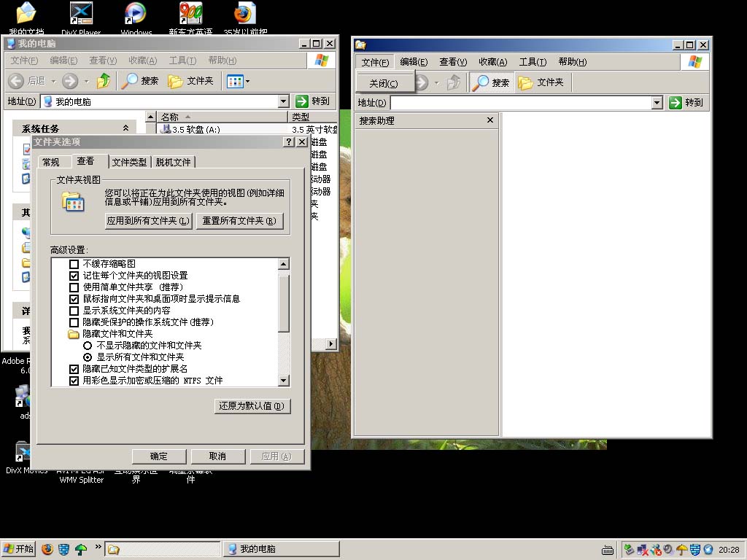747x560 pixels.
Task: Click Cancel (取消) in Folder Options
Action: pyautogui.click(x=217, y=456)
